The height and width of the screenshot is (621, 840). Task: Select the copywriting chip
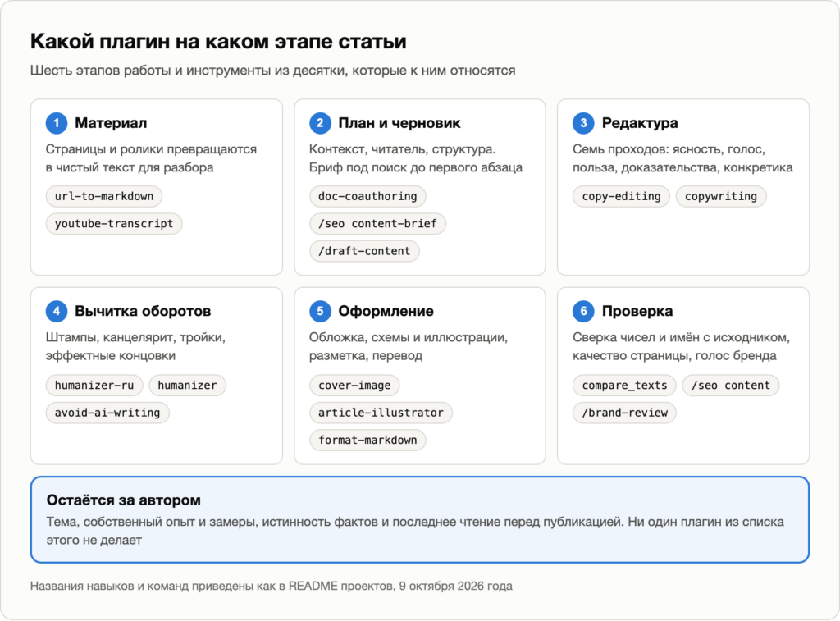tap(721, 196)
